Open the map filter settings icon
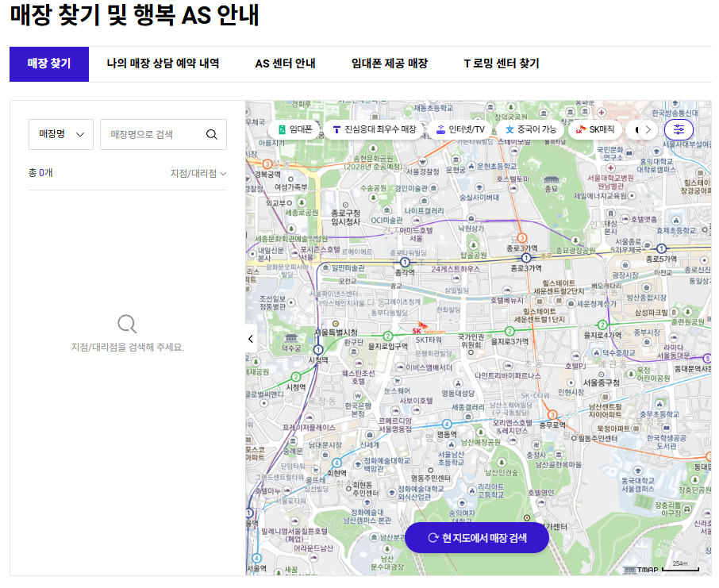The height and width of the screenshot is (588, 719). pyautogui.click(x=679, y=130)
